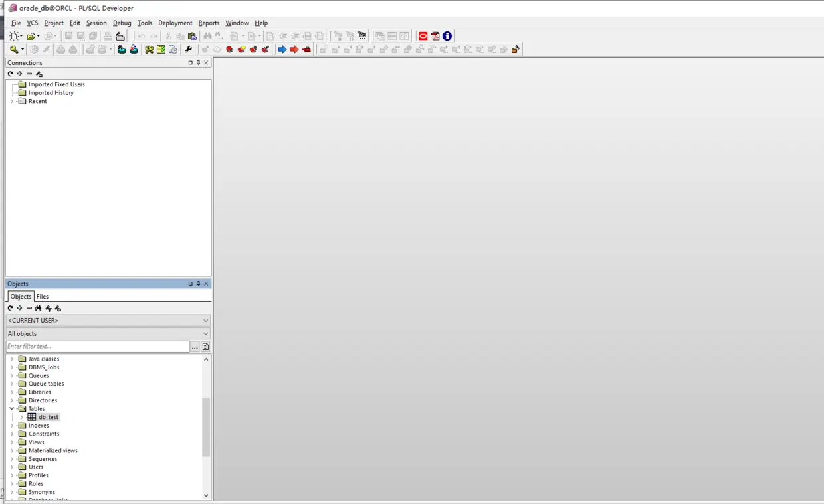Open the Debug menu

tap(122, 23)
